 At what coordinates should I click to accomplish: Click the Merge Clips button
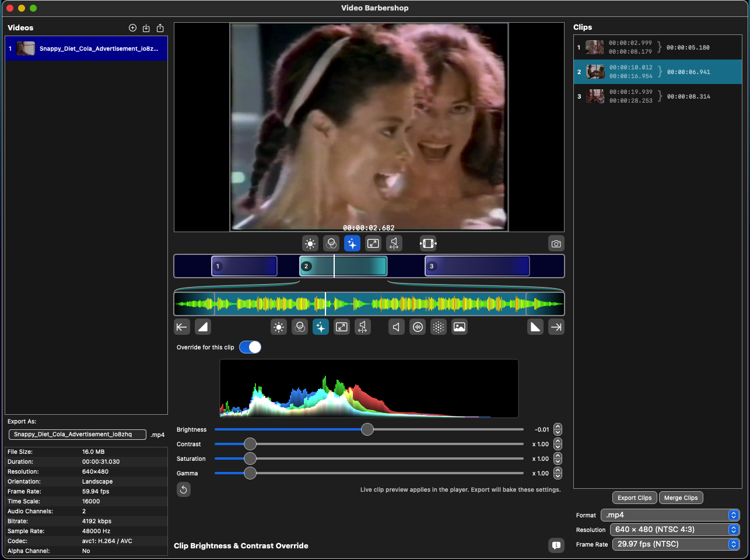click(681, 498)
